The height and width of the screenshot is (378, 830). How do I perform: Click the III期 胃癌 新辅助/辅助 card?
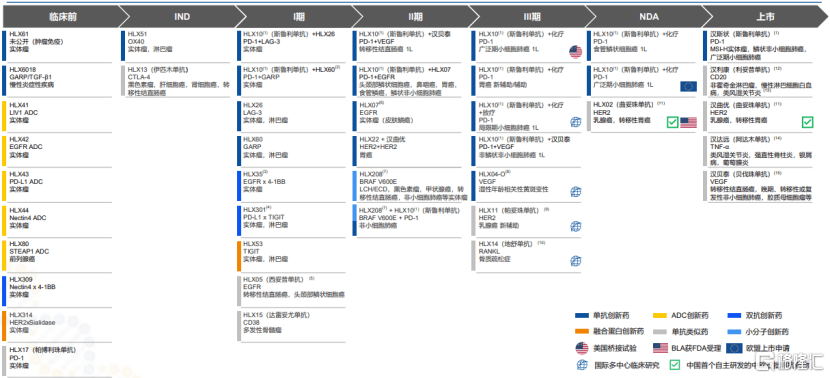tap(527, 80)
